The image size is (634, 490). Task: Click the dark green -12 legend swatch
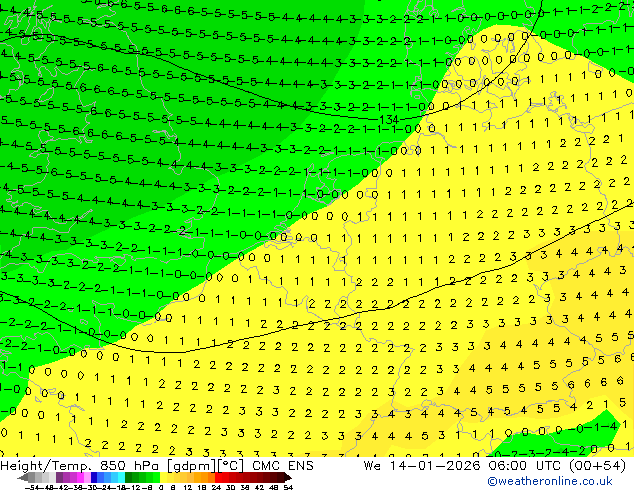click(x=129, y=477)
